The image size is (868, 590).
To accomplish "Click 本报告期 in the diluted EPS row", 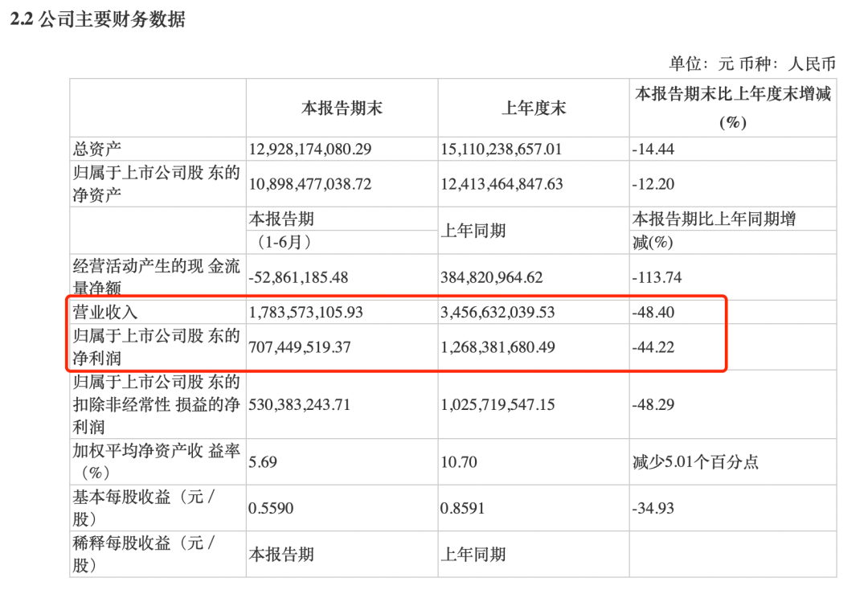I will (x=281, y=555).
